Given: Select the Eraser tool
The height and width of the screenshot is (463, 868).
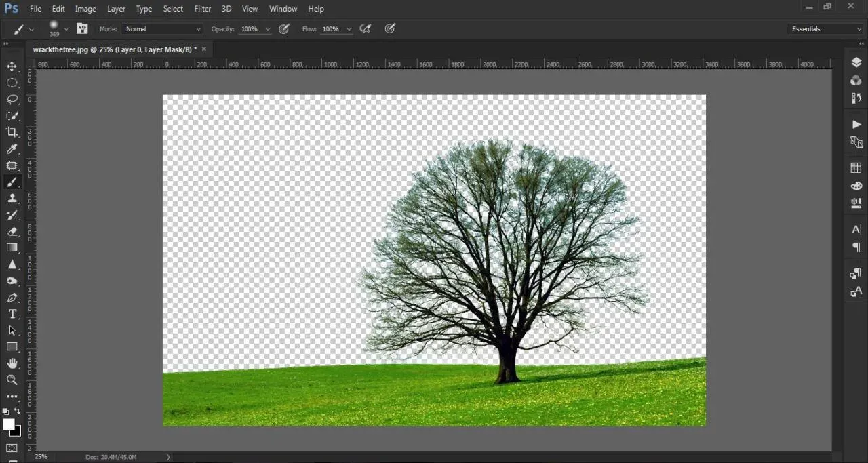Looking at the screenshot, I should (x=12, y=232).
